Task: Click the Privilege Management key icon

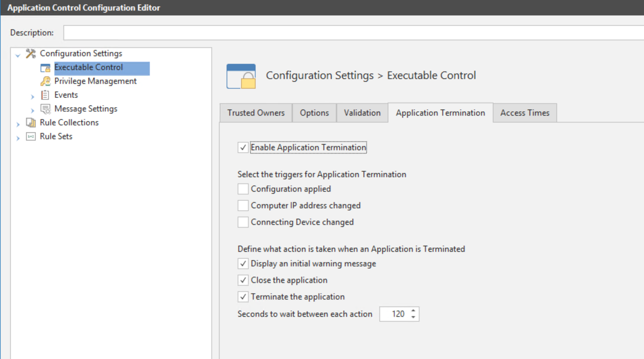Action: pos(45,82)
